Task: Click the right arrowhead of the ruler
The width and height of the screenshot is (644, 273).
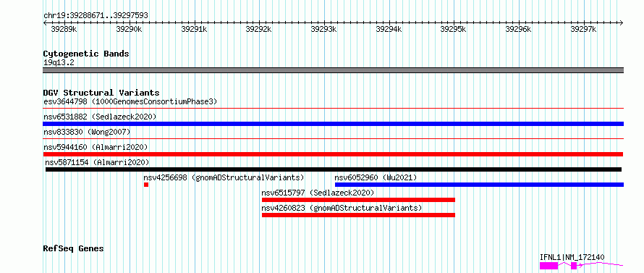Action: (x=622, y=23)
